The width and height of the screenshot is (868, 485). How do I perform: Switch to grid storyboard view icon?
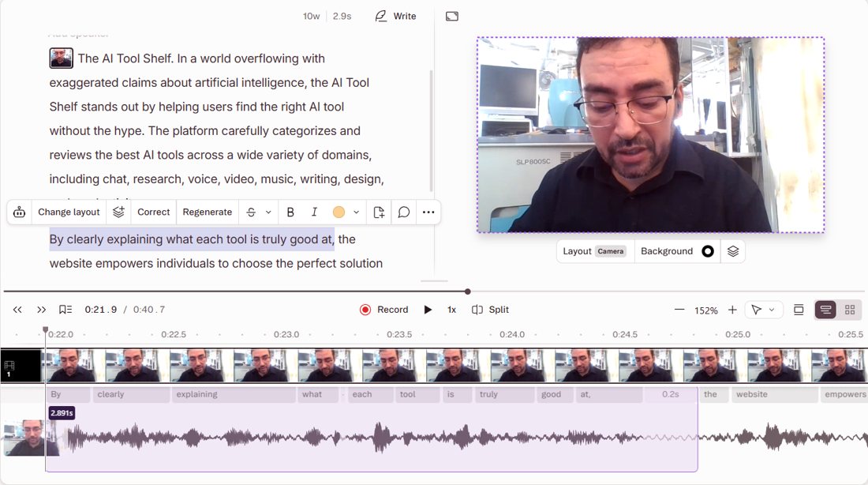pos(850,310)
